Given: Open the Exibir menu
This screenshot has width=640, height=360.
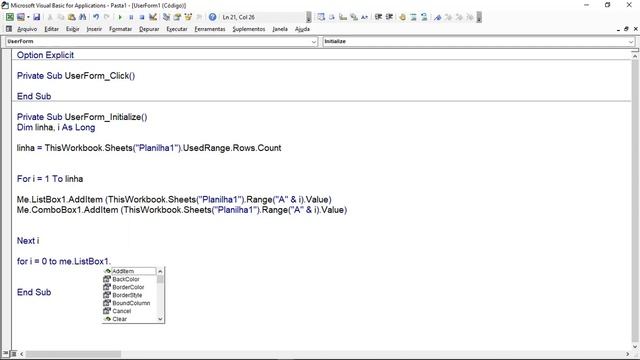Looking at the screenshot, I should coord(73,29).
